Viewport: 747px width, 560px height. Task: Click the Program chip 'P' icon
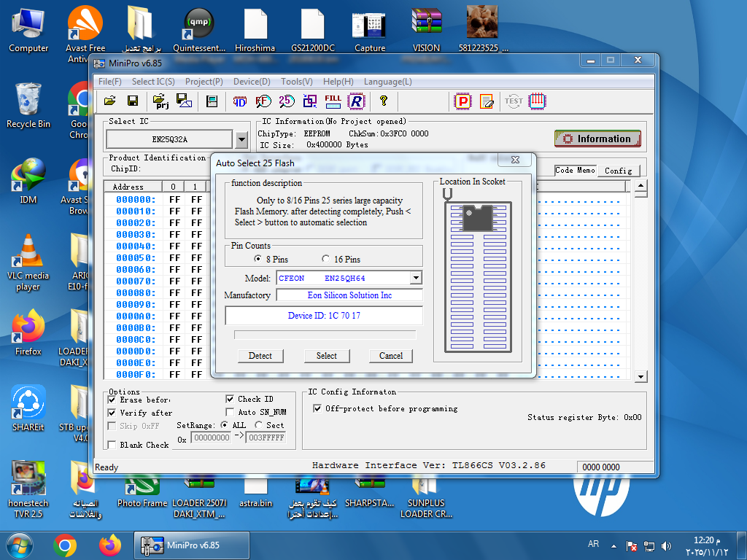(x=462, y=101)
